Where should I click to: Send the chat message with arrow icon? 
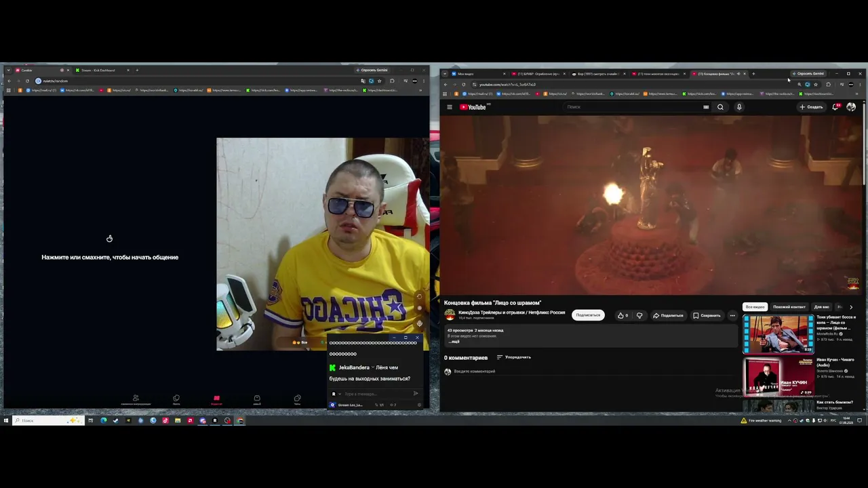[416, 394]
